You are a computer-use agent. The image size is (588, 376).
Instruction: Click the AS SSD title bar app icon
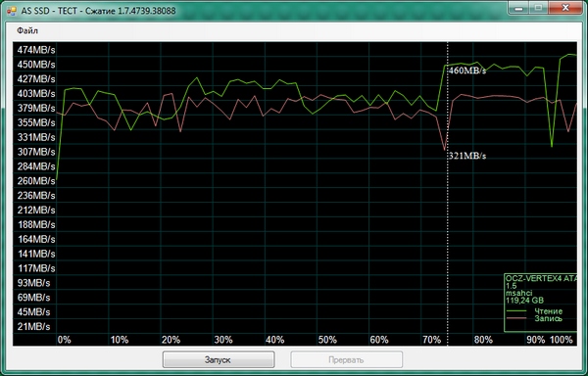12,11
